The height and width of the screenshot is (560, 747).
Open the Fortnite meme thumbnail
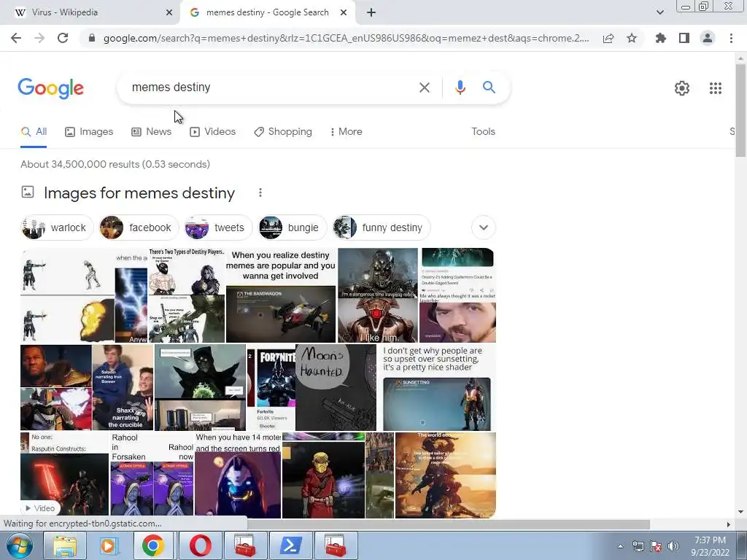click(x=271, y=388)
